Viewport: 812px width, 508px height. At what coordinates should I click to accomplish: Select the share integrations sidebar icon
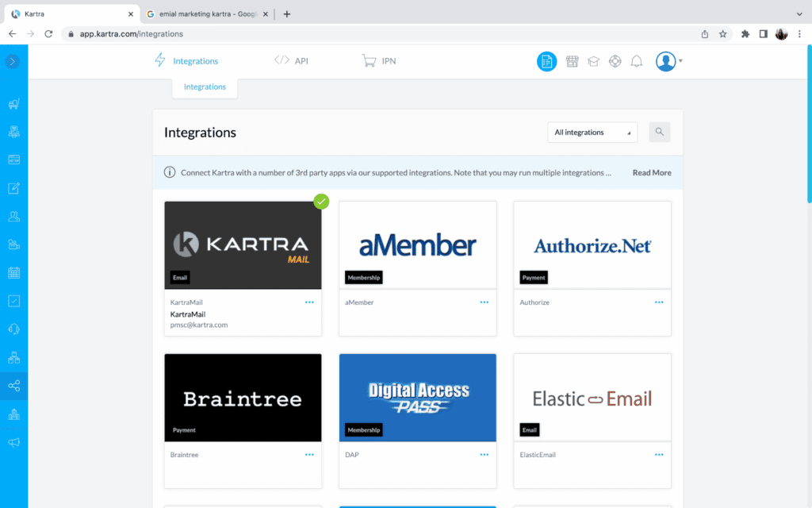coord(14,386)
